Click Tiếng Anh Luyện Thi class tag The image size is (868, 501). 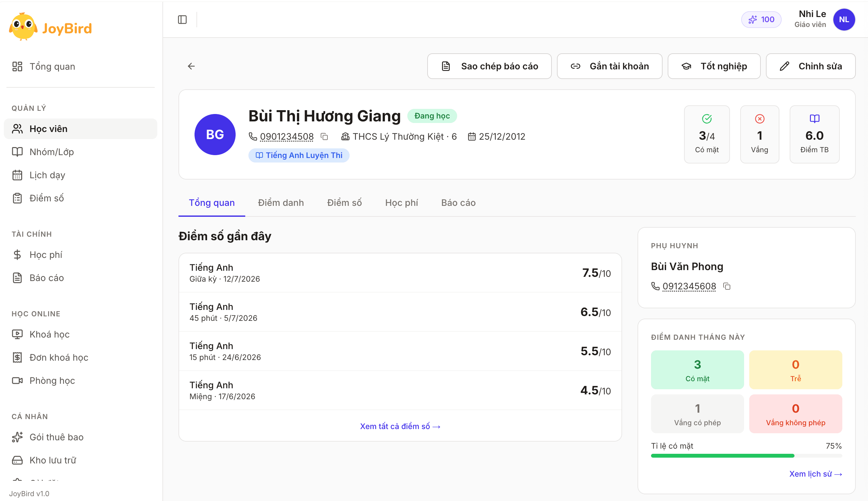[x=299, y=155]
